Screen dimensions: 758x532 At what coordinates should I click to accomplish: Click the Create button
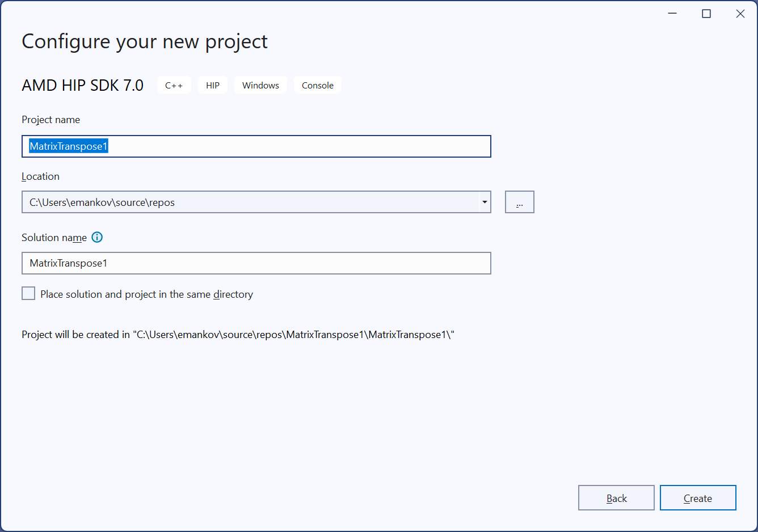(x=698, y=498)
